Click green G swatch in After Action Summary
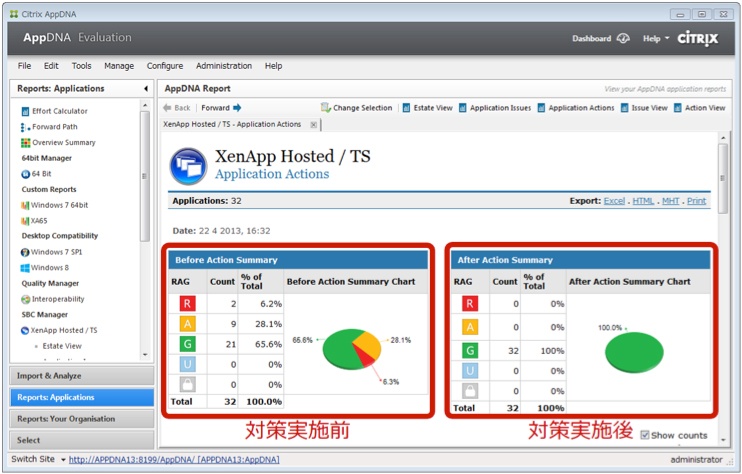 coord(470,351)
